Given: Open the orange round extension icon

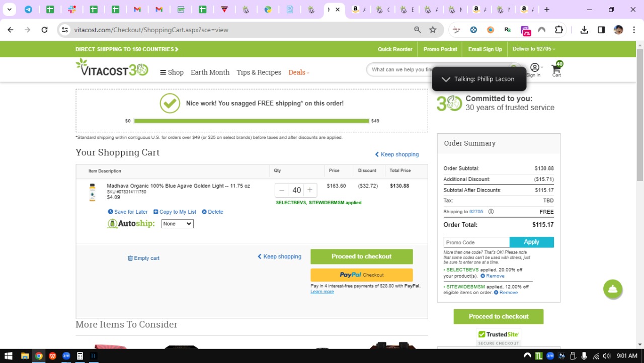Looking at the screenshot, I should click(491, 30).
